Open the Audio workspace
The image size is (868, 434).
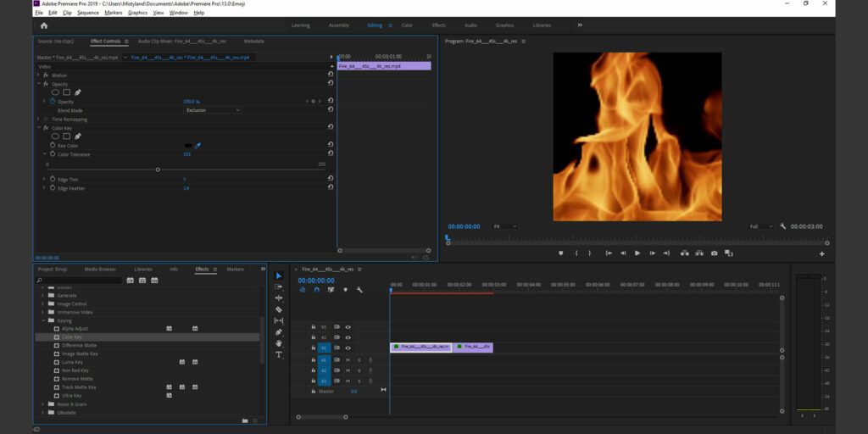point(470,25)
